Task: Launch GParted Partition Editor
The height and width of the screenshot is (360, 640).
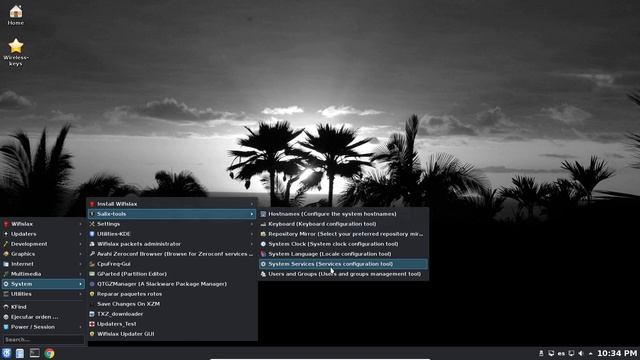Action: point(172,274)
